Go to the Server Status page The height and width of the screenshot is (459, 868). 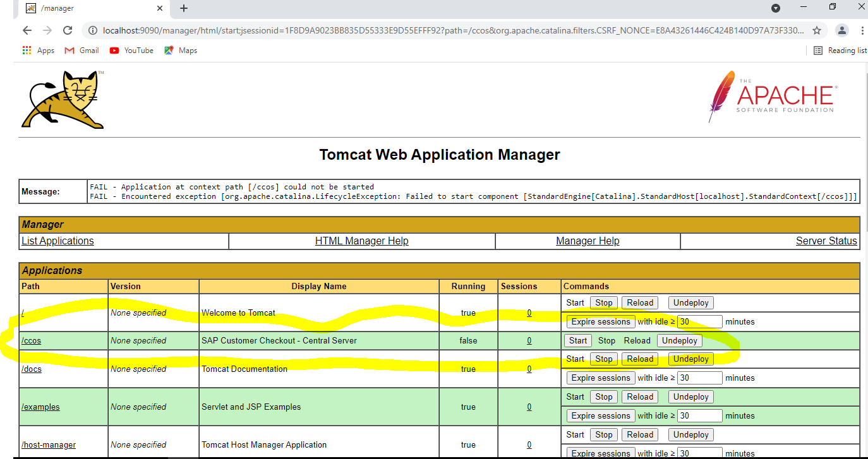(826, 241)
